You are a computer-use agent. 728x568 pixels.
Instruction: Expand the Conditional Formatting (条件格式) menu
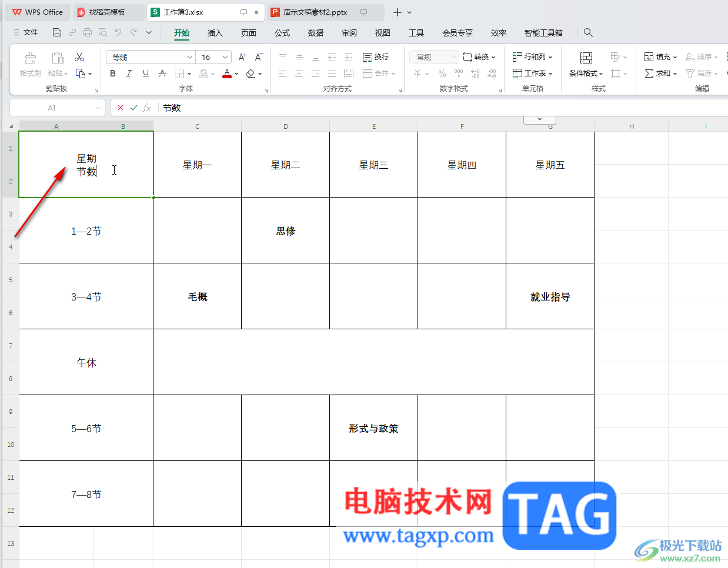coord(586,73)
